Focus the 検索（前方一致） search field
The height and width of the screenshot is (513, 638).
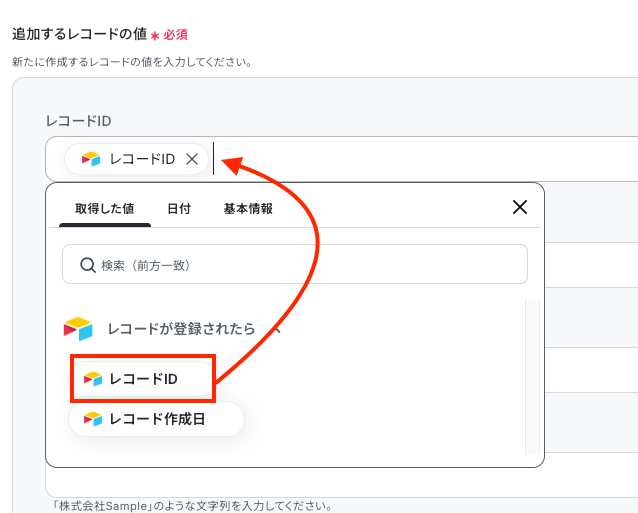pos(295,264)
